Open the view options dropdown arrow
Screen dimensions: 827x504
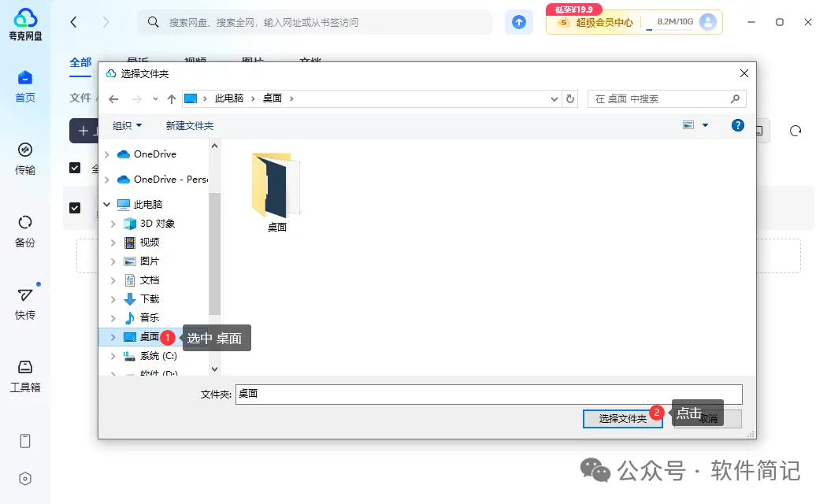click(705, 125)
